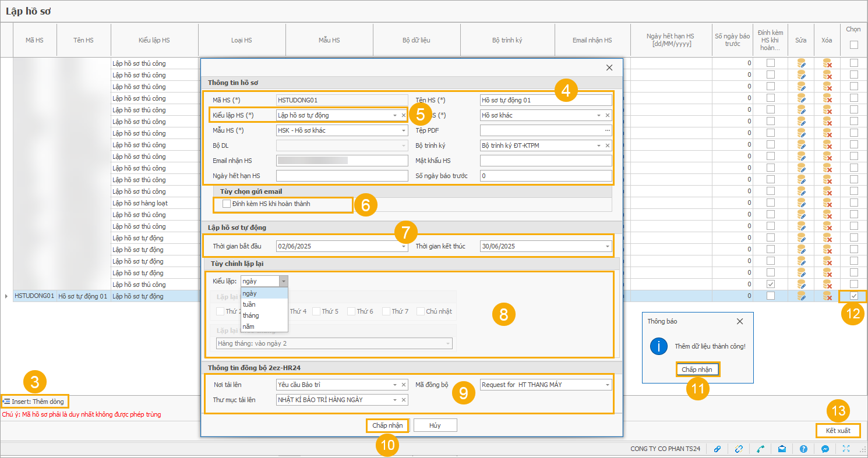Click the broken link icon in status bar
Viewport: 868px width, 458px height.
point(739,449)
